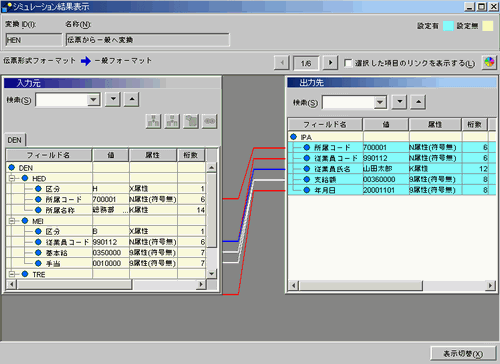The height and width of the screenshot is (364, 500).
Task: Search upward in the output destination panel
Action: [x=418, y=102]
